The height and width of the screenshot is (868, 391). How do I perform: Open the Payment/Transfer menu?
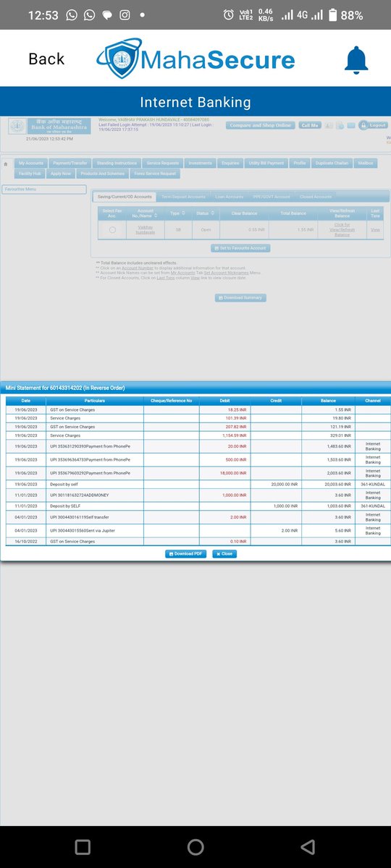[70, 163]
